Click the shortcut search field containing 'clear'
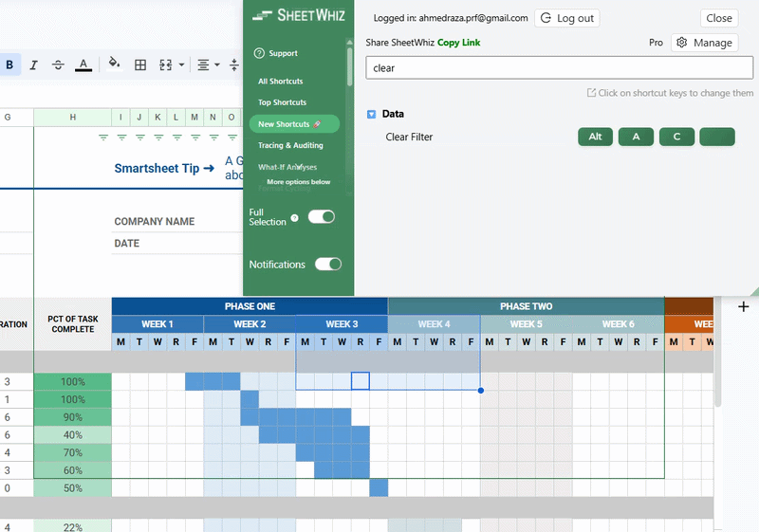Screen dimensions: 759x532 coord(559,67)
